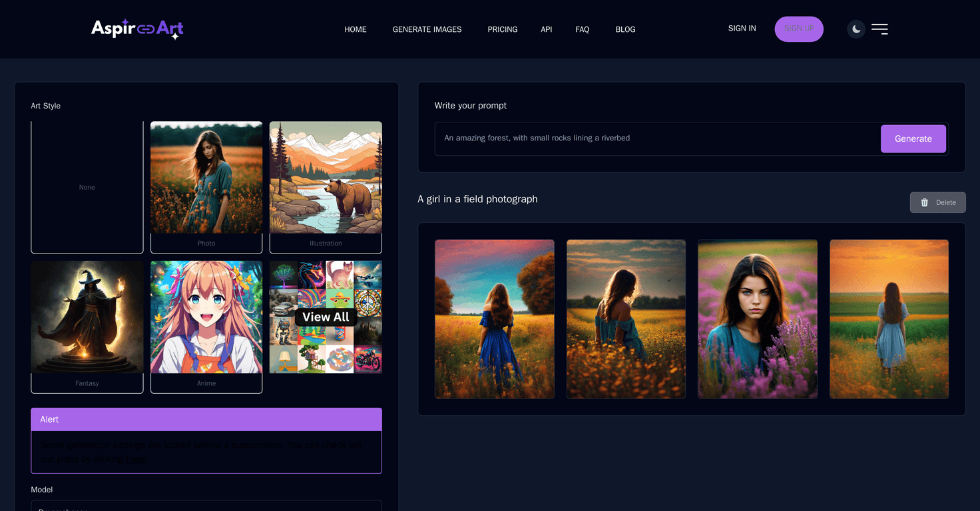Select the Photo art style
Image resolution: width=980 pixels, height=511 pixels.
[x=206, y=187]
